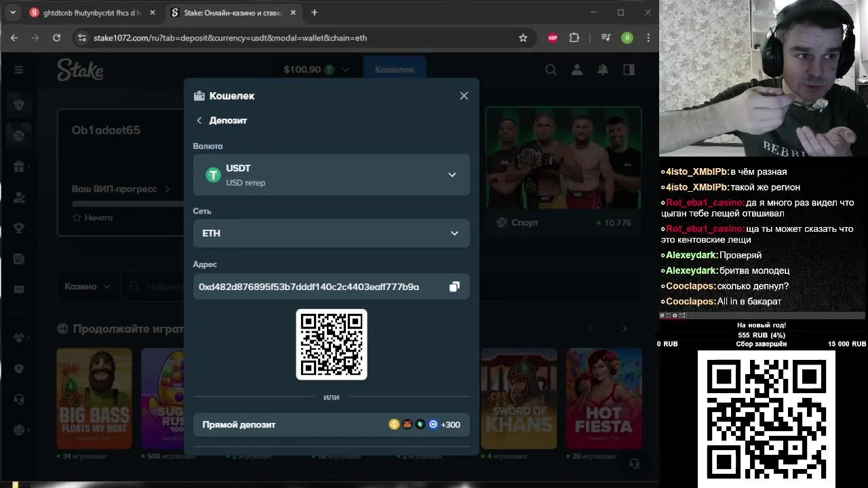Expand the Казино category dropdown
Image resolution: width=868 pixels, height=488 pixels.
pos(87,287)
